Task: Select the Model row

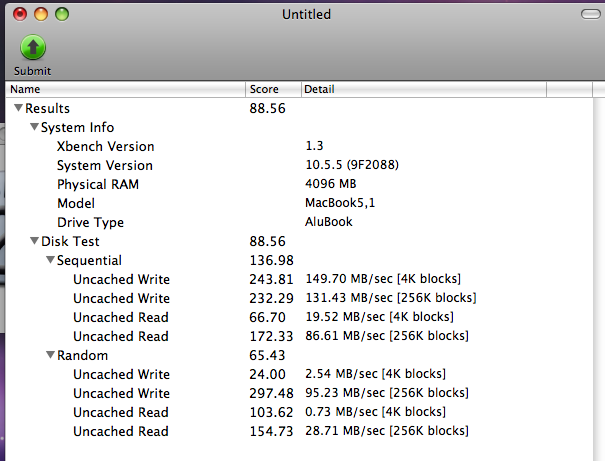Action: [299, 203]
